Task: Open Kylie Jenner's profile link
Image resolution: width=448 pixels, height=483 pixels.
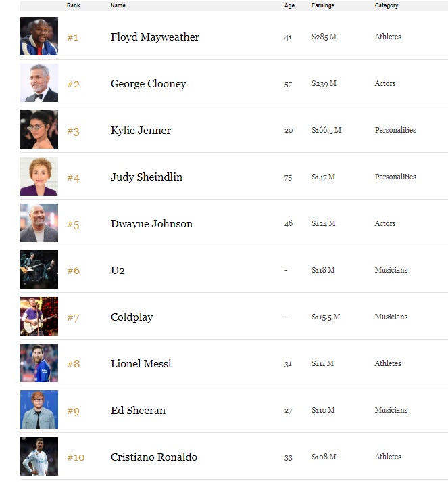Action: pyautogui.click(x=141, y=131)
